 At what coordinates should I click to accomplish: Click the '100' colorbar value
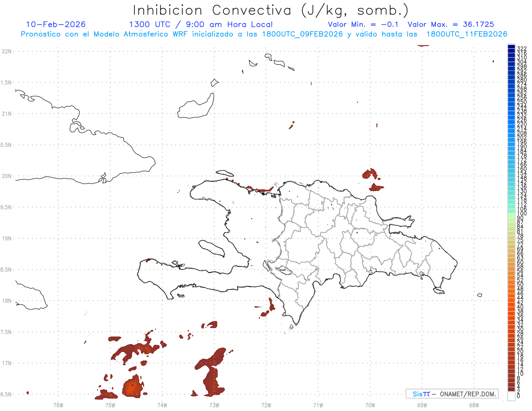(x=522, y=213)
